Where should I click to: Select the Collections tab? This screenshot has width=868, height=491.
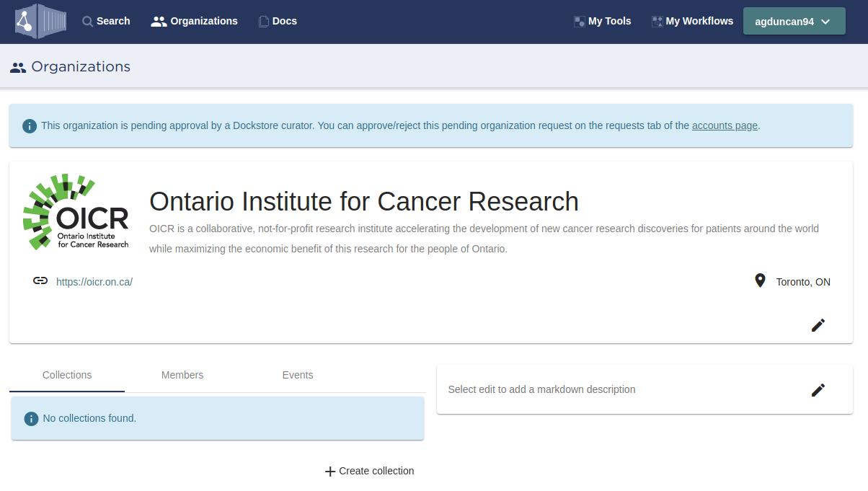coord(67,375)
